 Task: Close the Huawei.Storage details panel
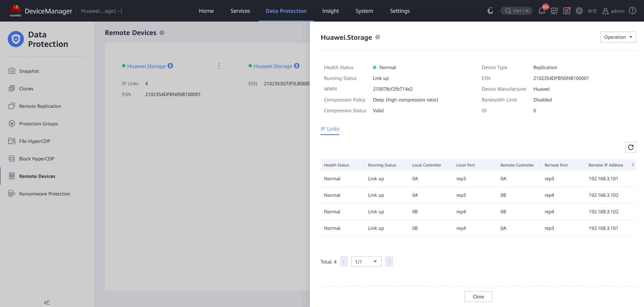pyautogui.click(x=478, y=297)
